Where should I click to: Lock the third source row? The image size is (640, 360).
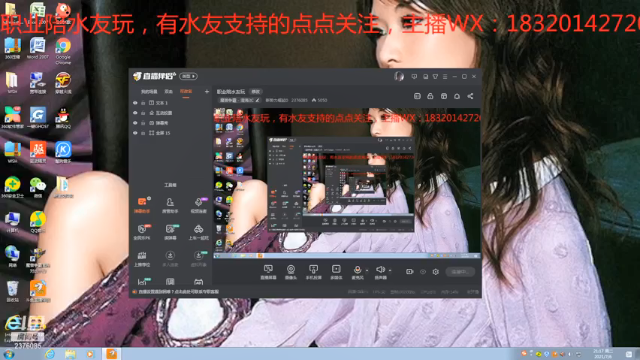[x=143, y=123]
